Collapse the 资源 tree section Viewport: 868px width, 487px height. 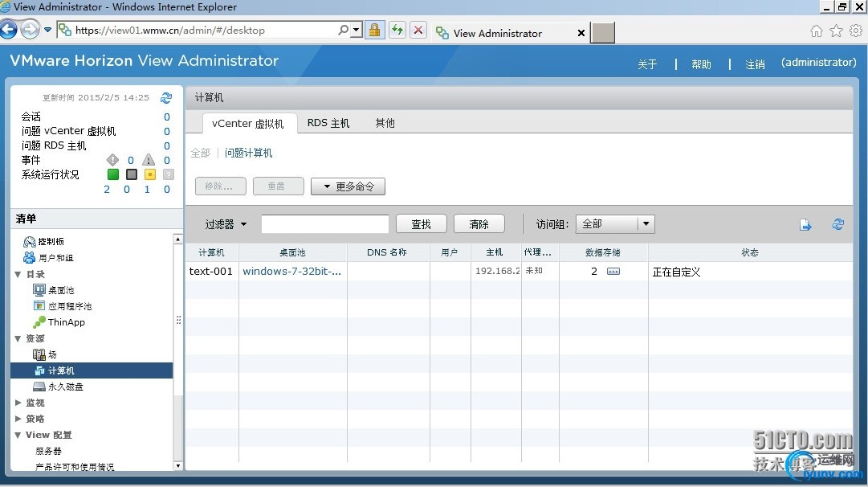coord(18,338)
